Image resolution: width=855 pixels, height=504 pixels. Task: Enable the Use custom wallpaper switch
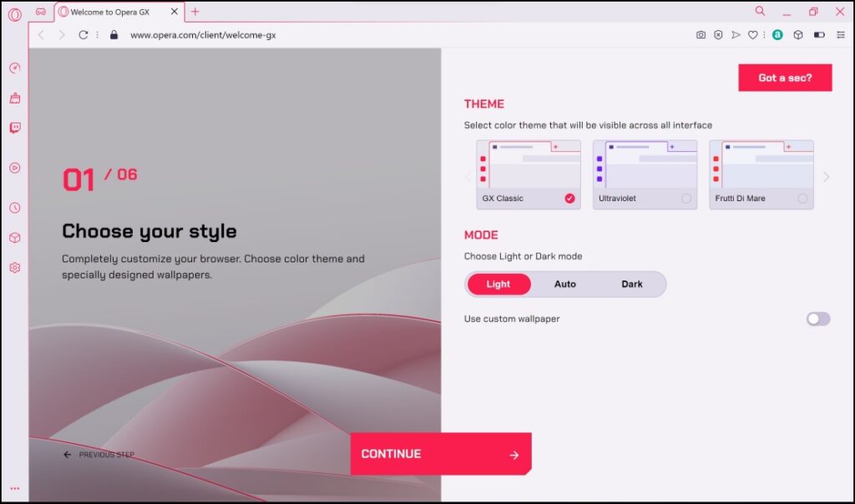(x=818, y=319)
